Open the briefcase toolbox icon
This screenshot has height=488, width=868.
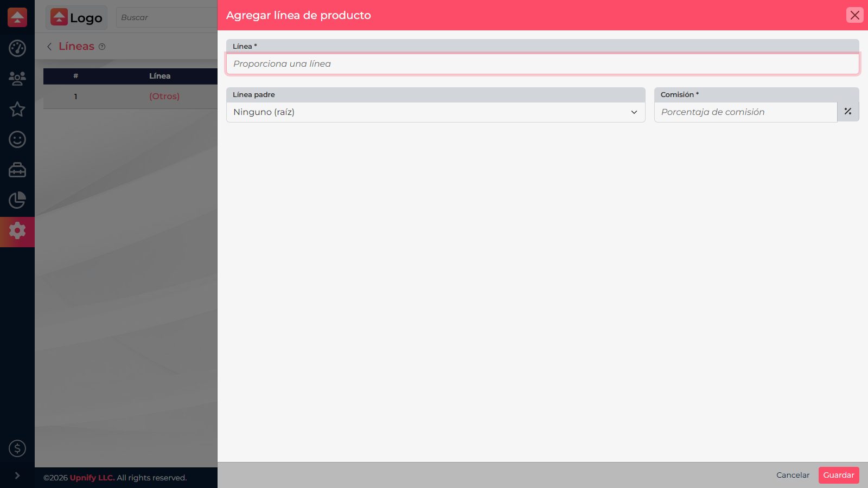[17, 170]
